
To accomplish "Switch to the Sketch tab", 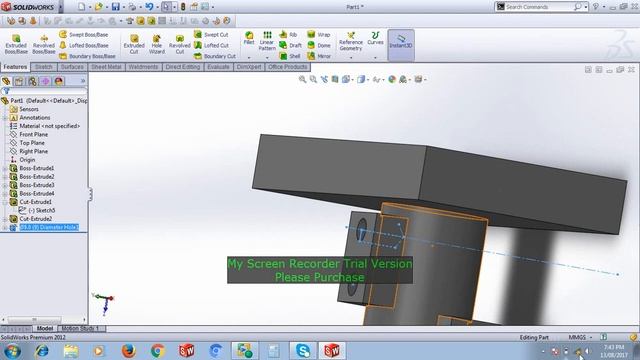I will click(44, 67).
